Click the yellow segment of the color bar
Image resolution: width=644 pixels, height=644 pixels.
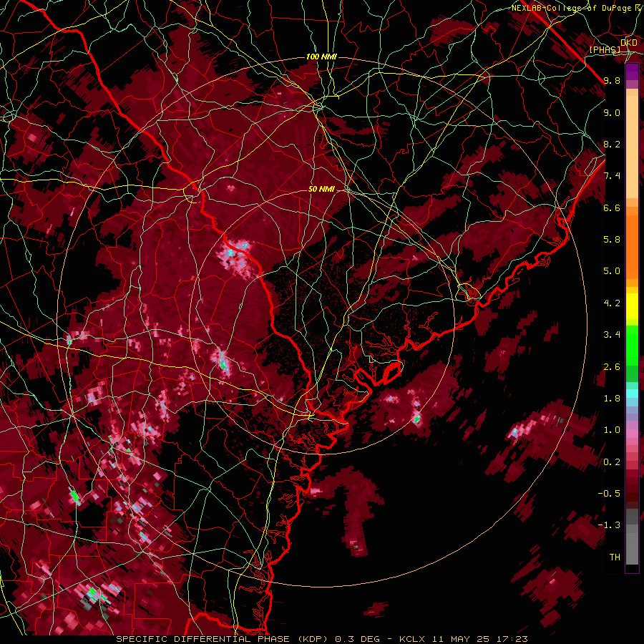[x=632, y=306]
